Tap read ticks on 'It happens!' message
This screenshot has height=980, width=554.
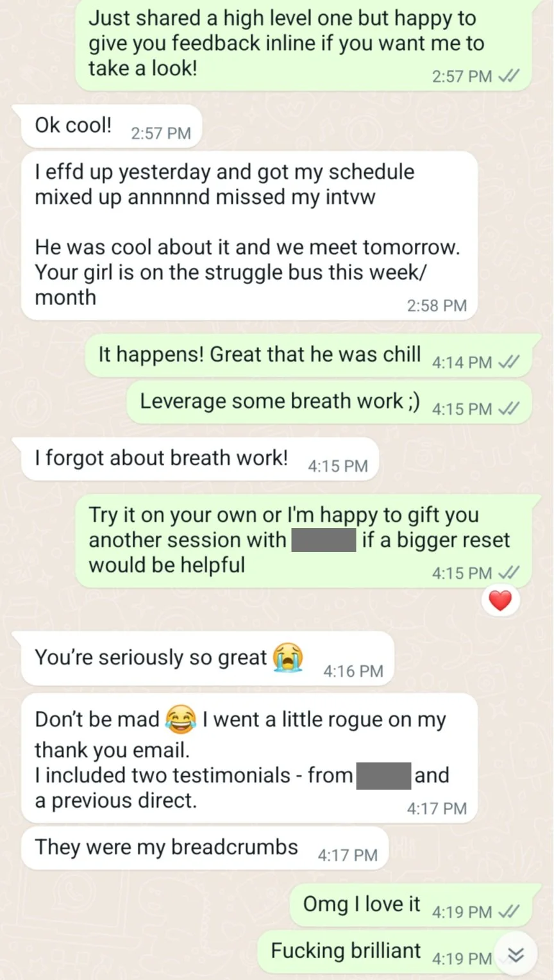tap(508, 362)
